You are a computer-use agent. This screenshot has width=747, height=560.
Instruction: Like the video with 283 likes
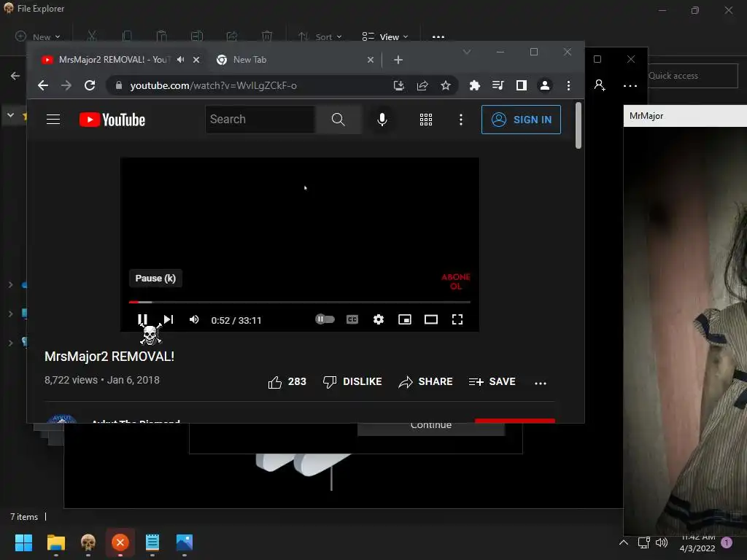287,381
